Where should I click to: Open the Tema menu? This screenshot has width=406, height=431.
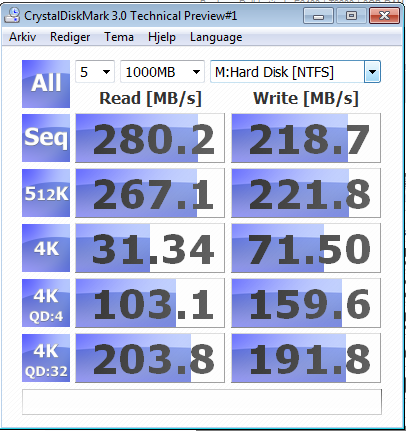pos(119,37)
